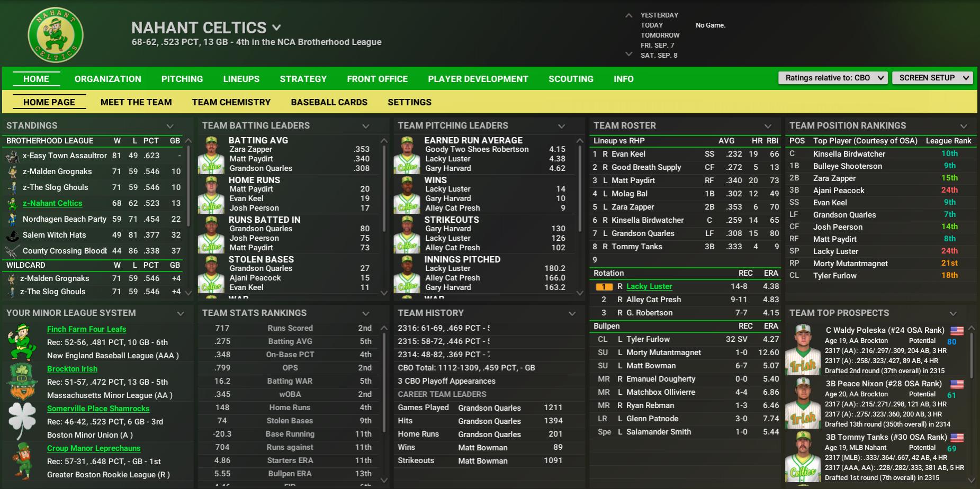Click the US flag next to Peace Nixon
Viewport: 980px width, 489px height.
coord(957,384)
